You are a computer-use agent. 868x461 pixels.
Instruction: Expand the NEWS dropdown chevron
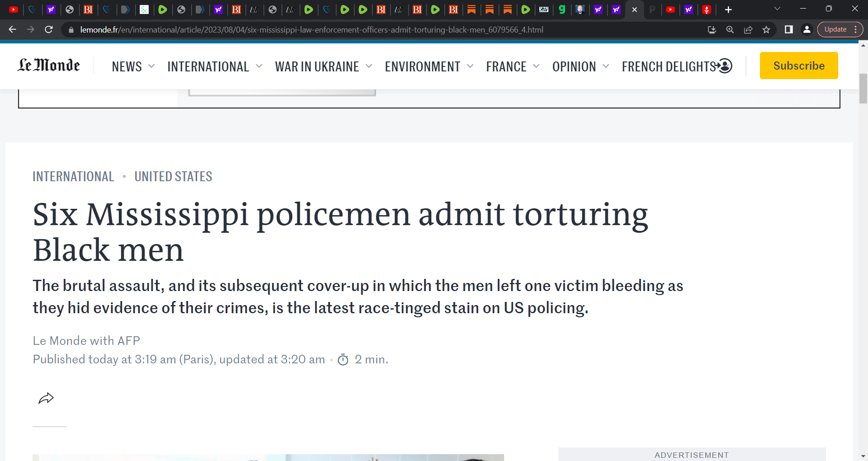(x=151, y=66)
